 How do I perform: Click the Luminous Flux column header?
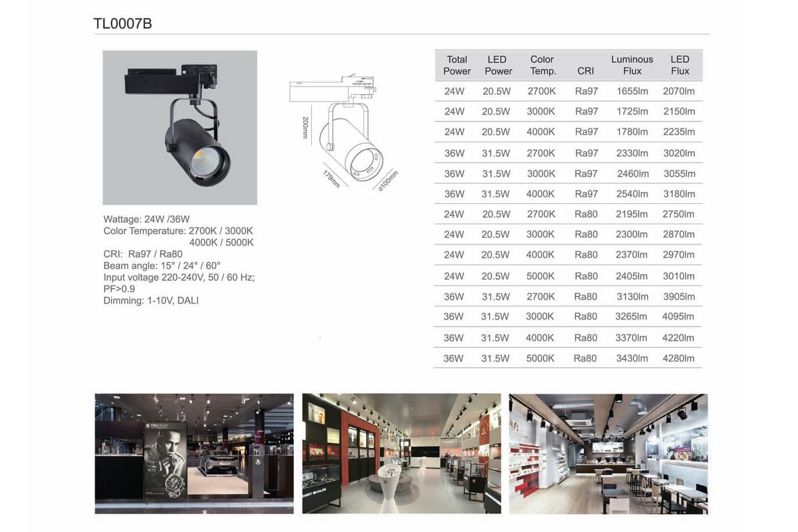click(632, 65)
